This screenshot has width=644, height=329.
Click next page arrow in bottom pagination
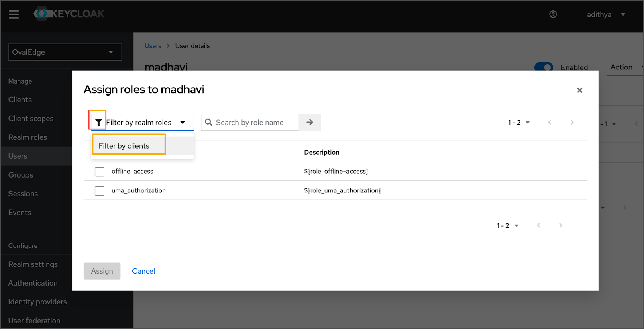560,225
